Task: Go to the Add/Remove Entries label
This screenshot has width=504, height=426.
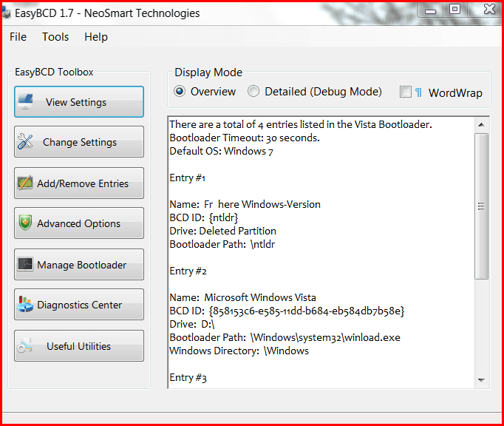Action: pos(83,183)
